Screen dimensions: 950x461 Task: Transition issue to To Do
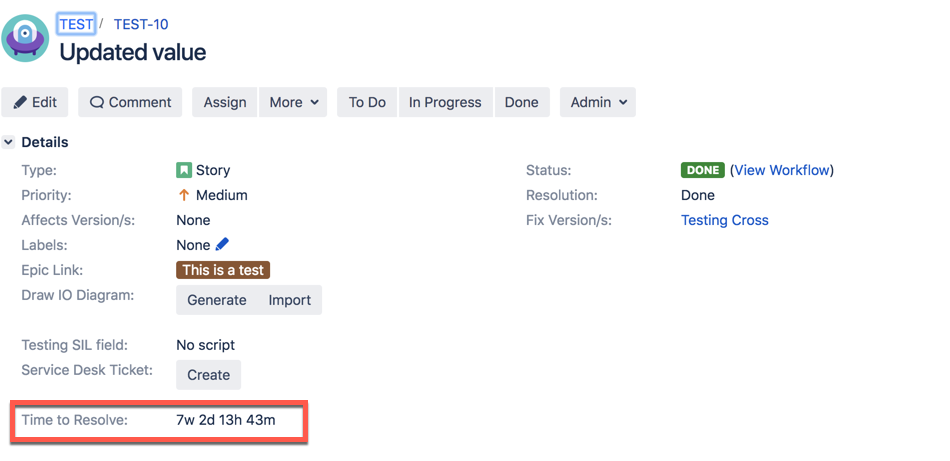(x=367, y=102)
